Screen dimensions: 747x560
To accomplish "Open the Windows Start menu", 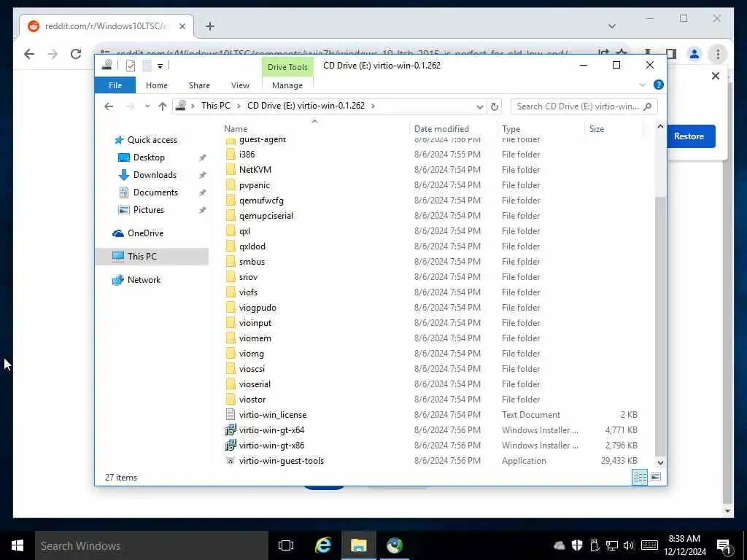I will pos(18,545).
